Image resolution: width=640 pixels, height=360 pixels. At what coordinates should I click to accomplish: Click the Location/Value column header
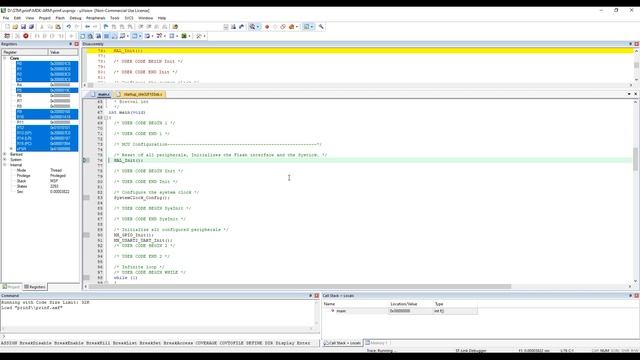410,304
